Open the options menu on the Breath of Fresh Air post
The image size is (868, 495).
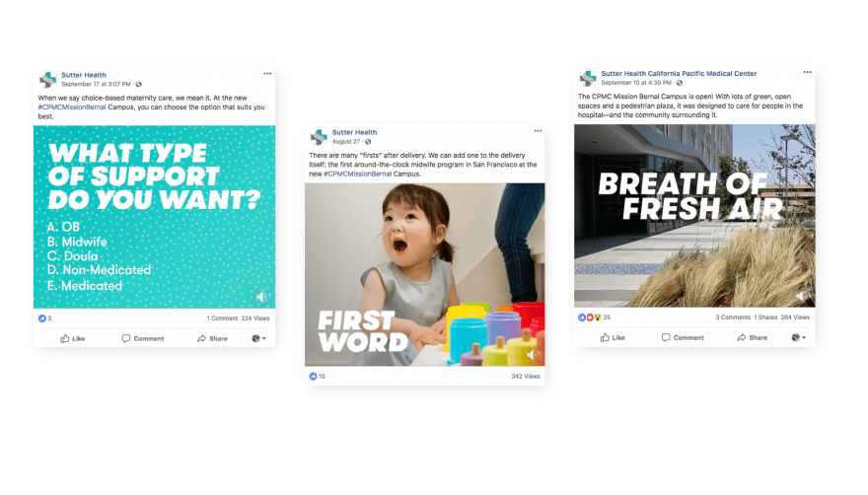pos(807,72)
